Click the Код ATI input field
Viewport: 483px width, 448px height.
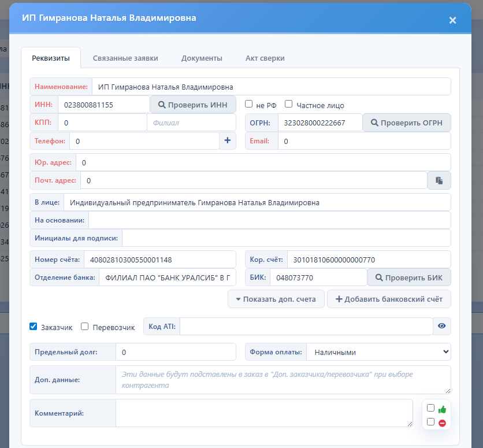(306, 326)
